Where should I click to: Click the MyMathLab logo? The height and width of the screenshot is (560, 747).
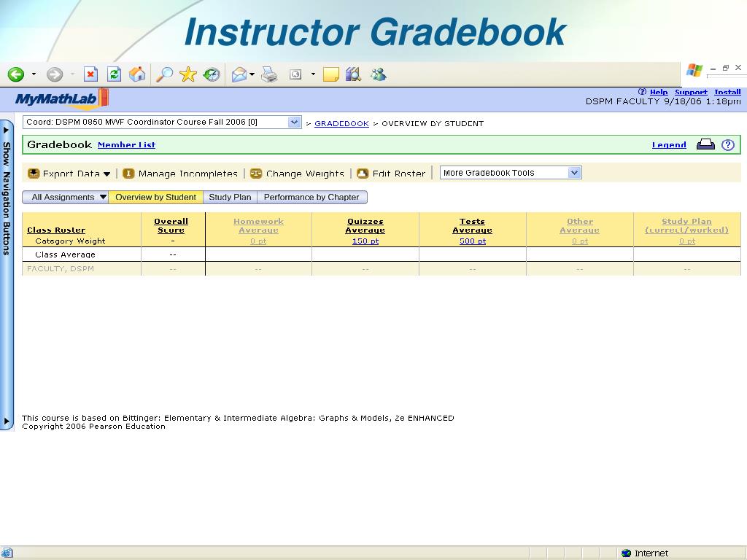point(62,99)
